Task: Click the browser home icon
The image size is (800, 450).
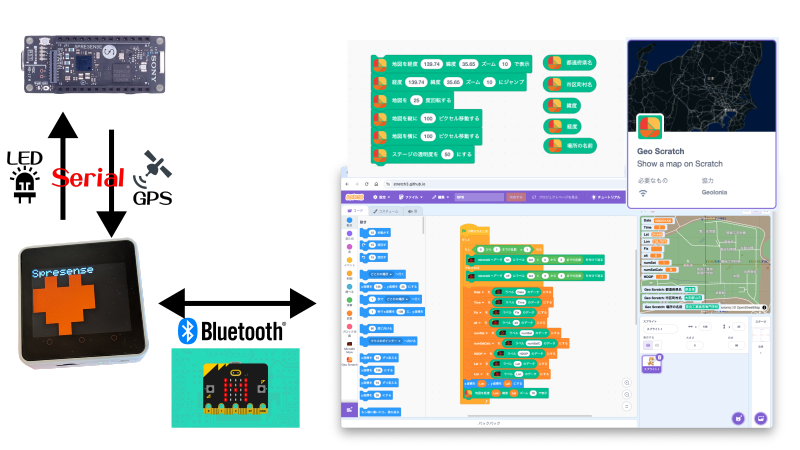Action: (376, 184)
